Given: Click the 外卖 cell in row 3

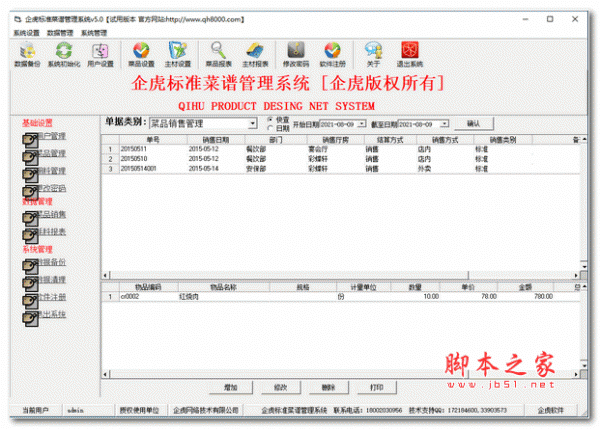Looking at the screenshot, I should pyautogui.click(x=445, y=168).
